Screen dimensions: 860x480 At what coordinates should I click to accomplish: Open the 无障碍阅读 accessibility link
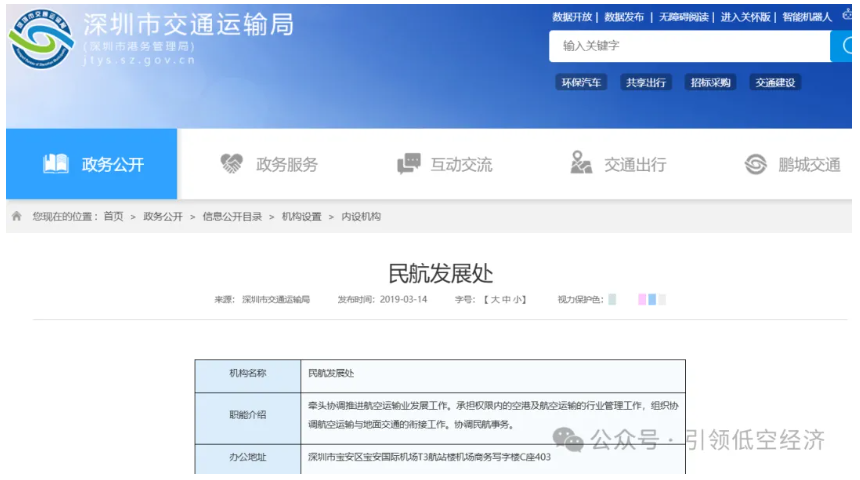pos(684,17)
